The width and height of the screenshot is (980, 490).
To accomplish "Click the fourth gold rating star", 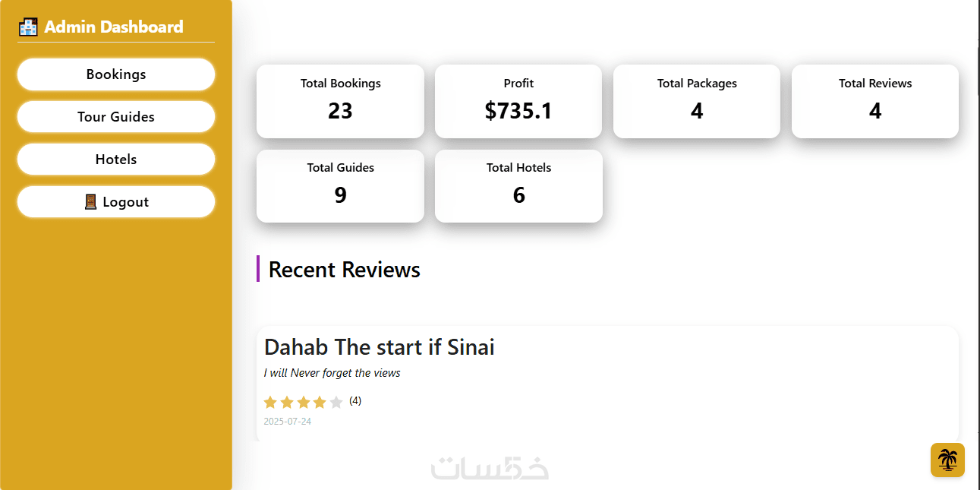I will [320, 402].
